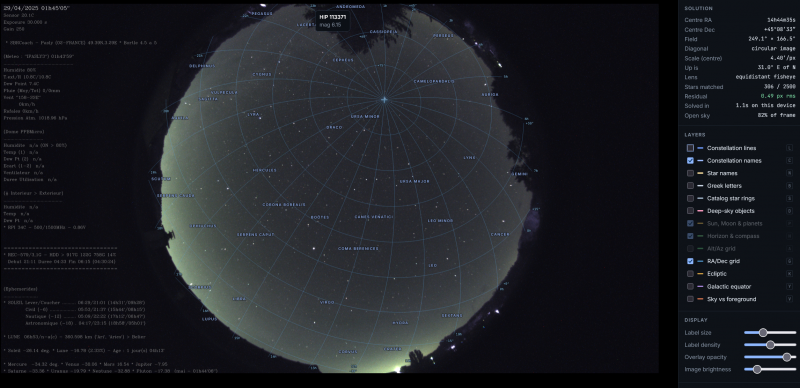The width and height of the screenshot is (800, 388).
Task: Click the pink color line beside Deep-sky objects
Action: pos(700,211)
